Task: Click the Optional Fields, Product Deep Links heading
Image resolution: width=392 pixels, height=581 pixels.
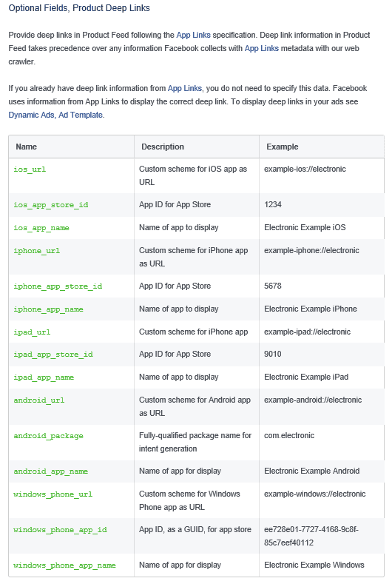Action: point(79,8)
